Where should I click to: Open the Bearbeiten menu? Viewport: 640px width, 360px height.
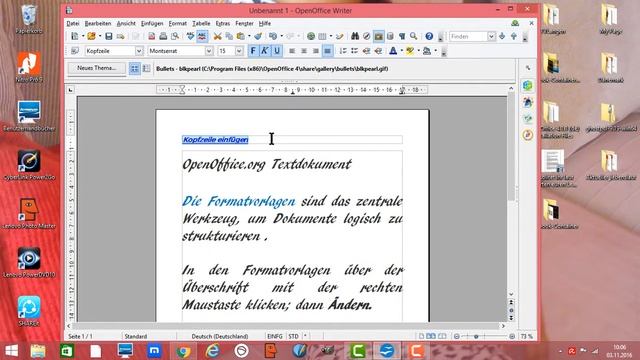(98, 24)
